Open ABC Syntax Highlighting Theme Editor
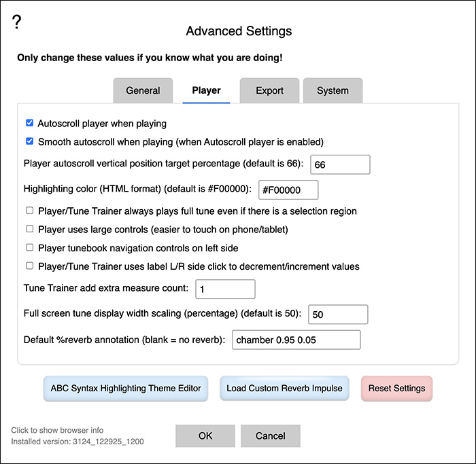Image resolution: width=476 pixels, height=464 pixels. tap(126, 389)
